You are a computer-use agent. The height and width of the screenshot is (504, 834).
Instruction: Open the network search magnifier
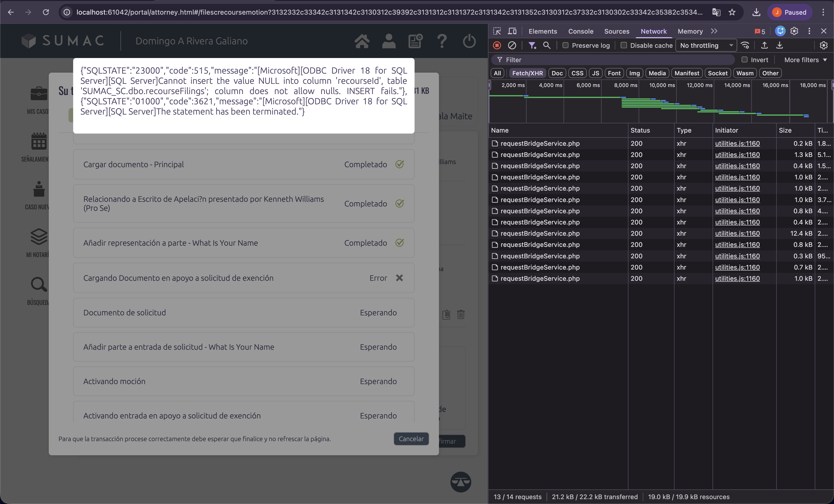(547, 45)
